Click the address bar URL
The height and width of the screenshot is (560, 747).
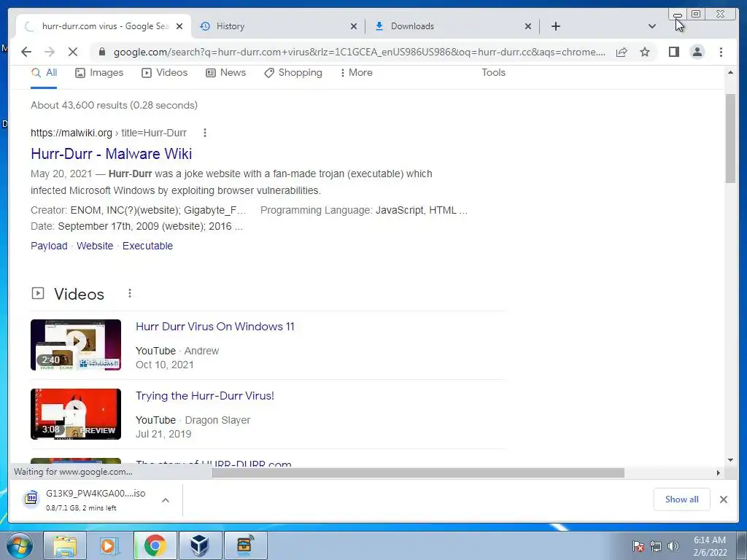[x=359, y=52]
